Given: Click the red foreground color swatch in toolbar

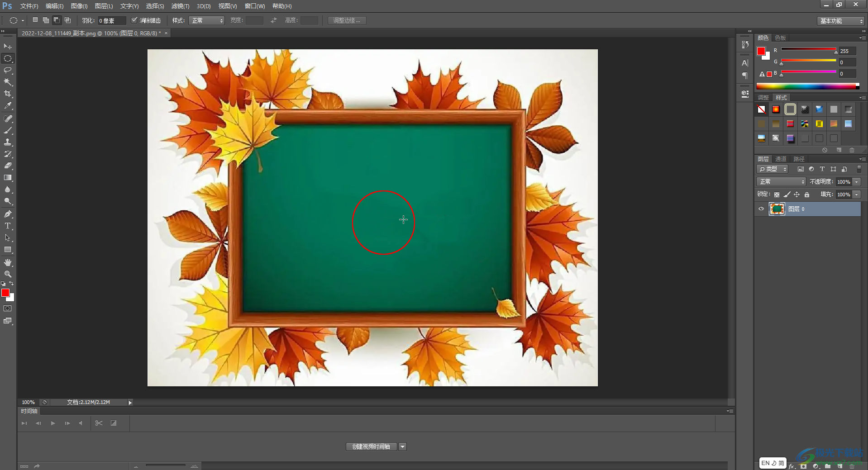Looking at the screenshot, I should pos(5,293).
